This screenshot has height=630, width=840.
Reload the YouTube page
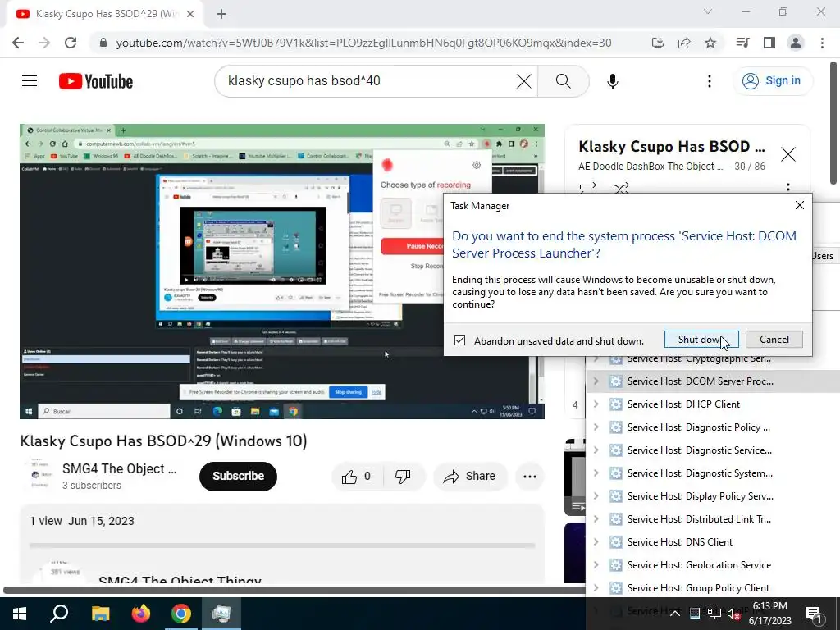pyautogui.click(x=71, y=43)
